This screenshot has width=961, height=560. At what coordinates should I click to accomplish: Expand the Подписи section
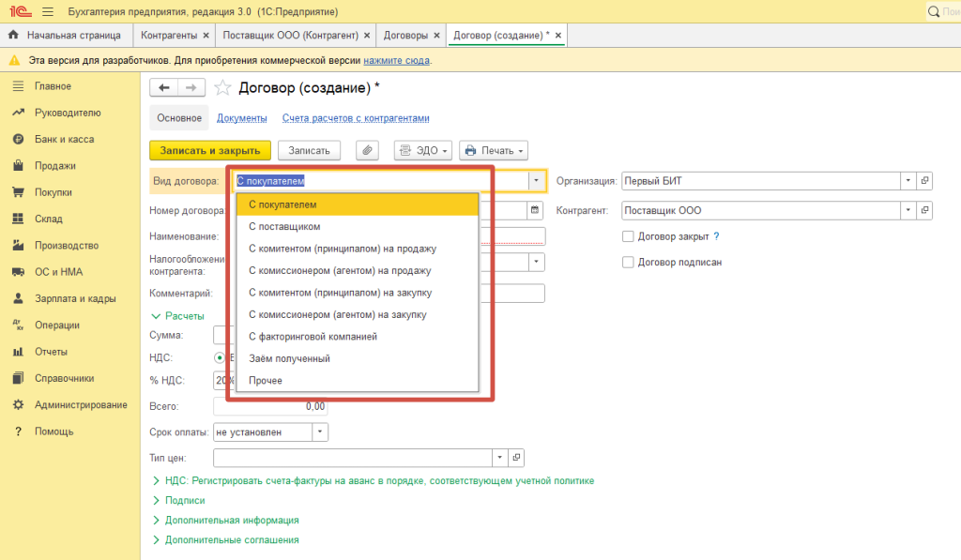click(x=184, y=500)
